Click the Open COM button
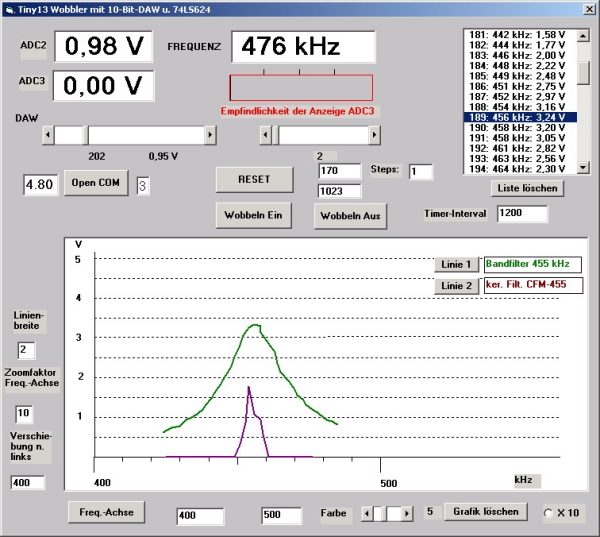 [x=96, y=184]
